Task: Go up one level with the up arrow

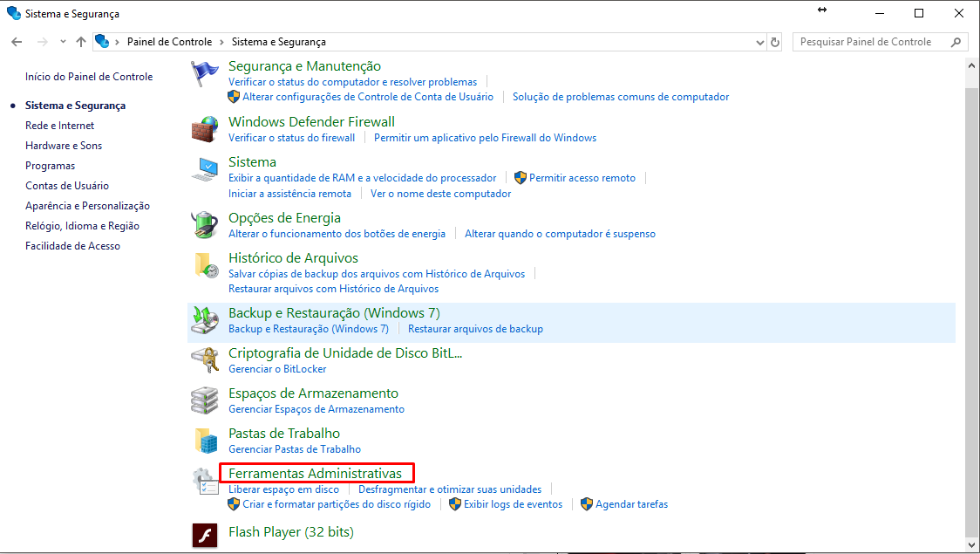Action: (x=81, y=42)
